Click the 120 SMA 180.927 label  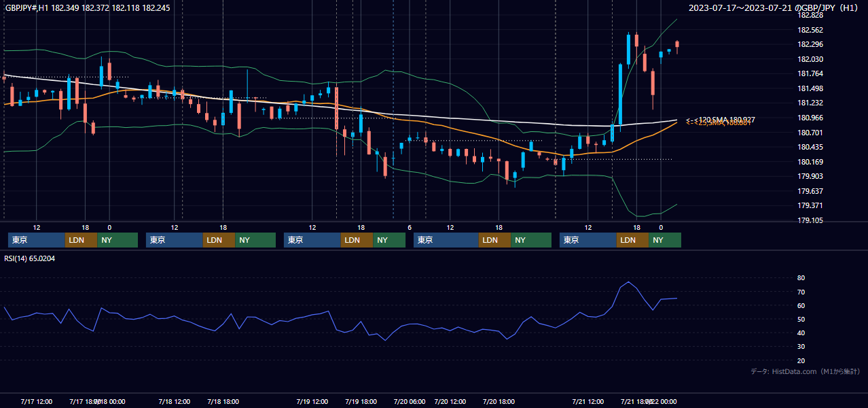pos(723,120)
